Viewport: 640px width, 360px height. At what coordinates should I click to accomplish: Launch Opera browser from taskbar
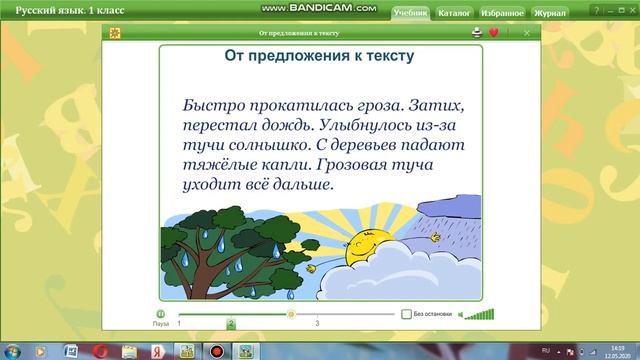click(x=100, y=351)
